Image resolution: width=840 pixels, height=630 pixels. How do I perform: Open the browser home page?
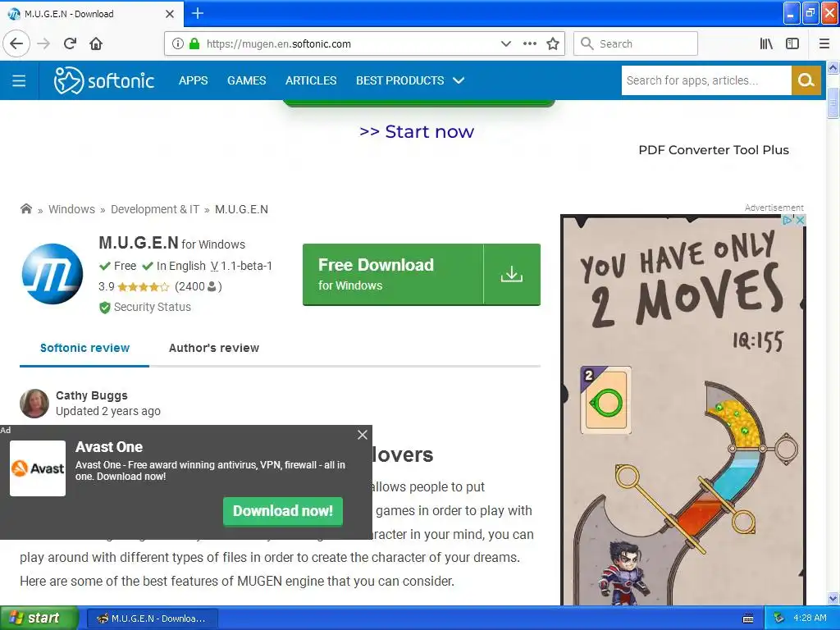click(96, 43)
